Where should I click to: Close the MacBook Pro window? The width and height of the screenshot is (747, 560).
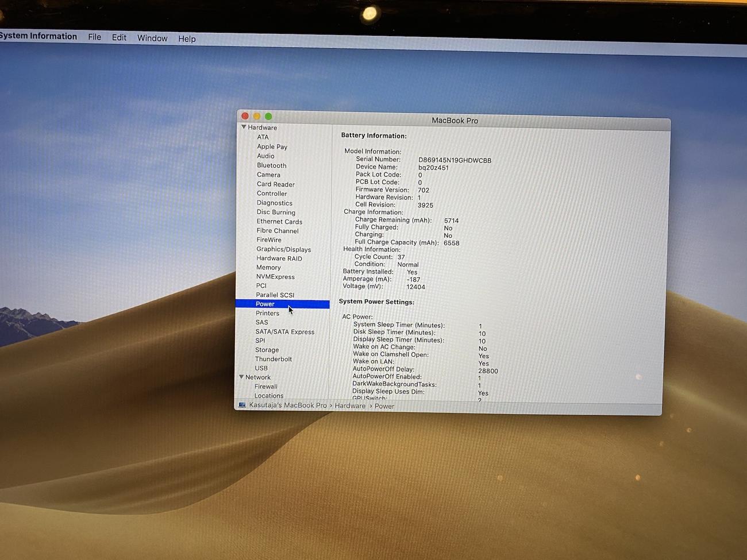pyautogui.click(x=245, y=116)
